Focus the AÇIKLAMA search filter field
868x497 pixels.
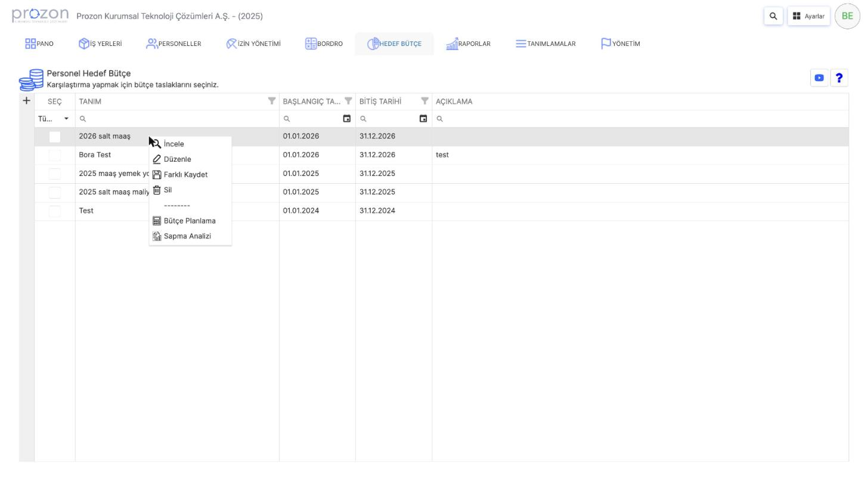tap(640, 119)
